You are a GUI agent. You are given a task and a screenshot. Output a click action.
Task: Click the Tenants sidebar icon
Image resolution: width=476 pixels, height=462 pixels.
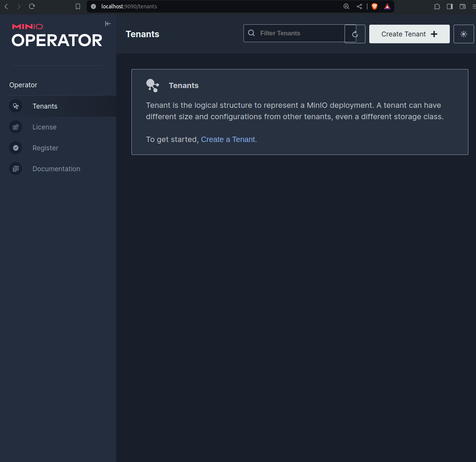(x=16, y=106)
